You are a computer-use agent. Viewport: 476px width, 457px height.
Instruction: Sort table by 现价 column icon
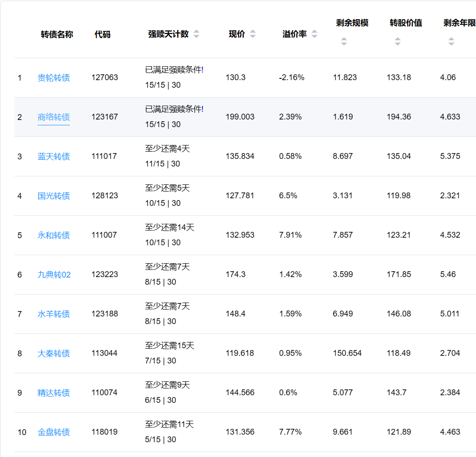[253, 34]
